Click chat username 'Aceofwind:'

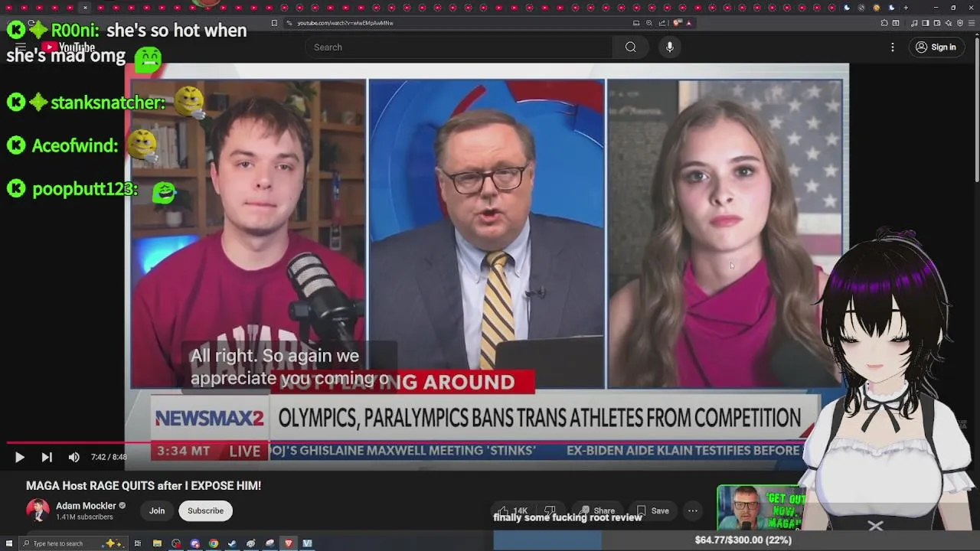pyautogui.click(x=75, y=145)
